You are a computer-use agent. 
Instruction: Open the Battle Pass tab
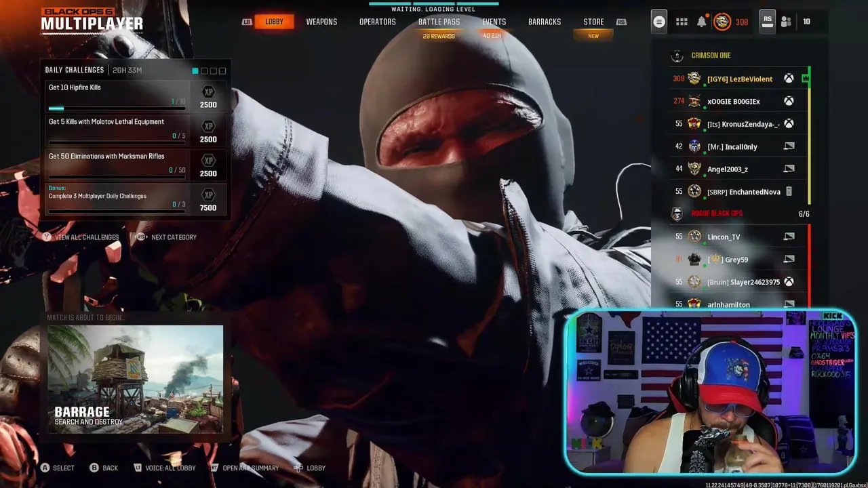tap(439, 22)
